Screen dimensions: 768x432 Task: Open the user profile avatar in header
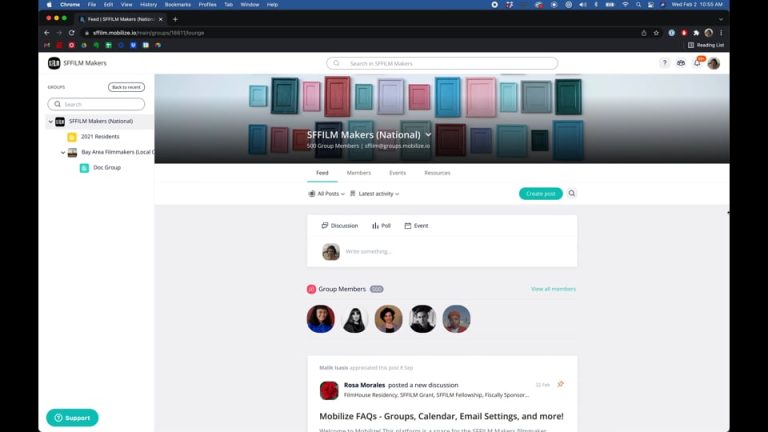714,63
